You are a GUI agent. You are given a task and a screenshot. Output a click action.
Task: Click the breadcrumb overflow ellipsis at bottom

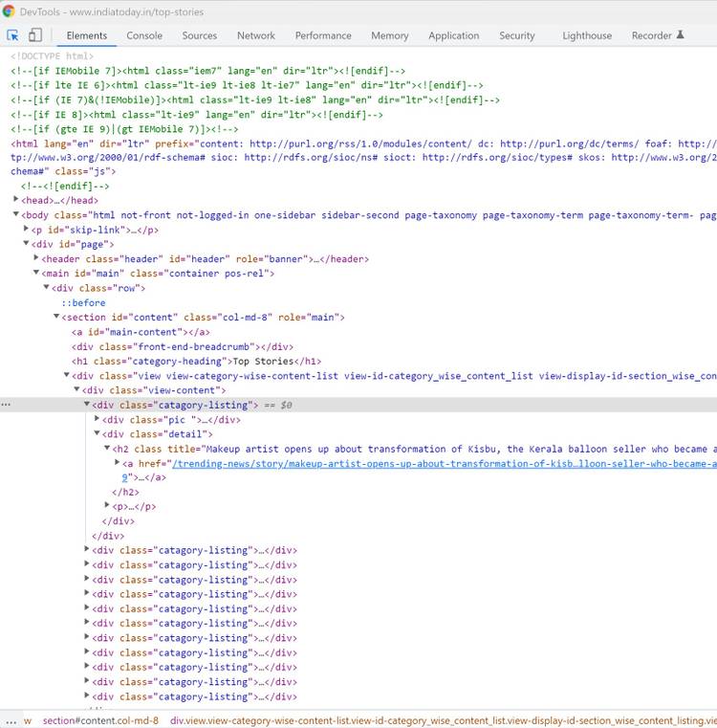[11, 721]
